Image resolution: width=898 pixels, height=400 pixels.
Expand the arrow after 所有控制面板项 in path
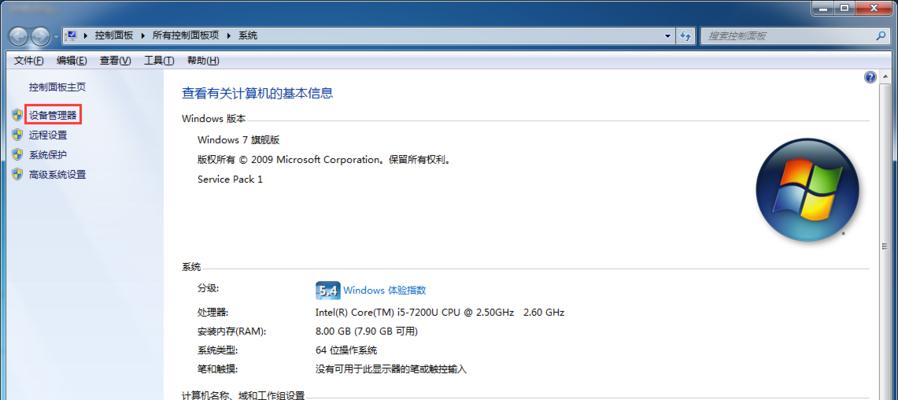(229, 36)
